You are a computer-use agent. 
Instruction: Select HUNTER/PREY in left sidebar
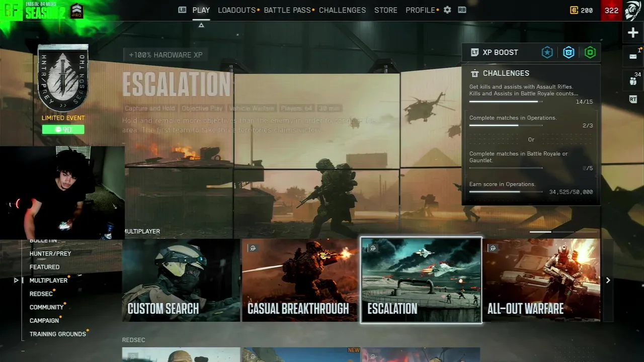50,254
